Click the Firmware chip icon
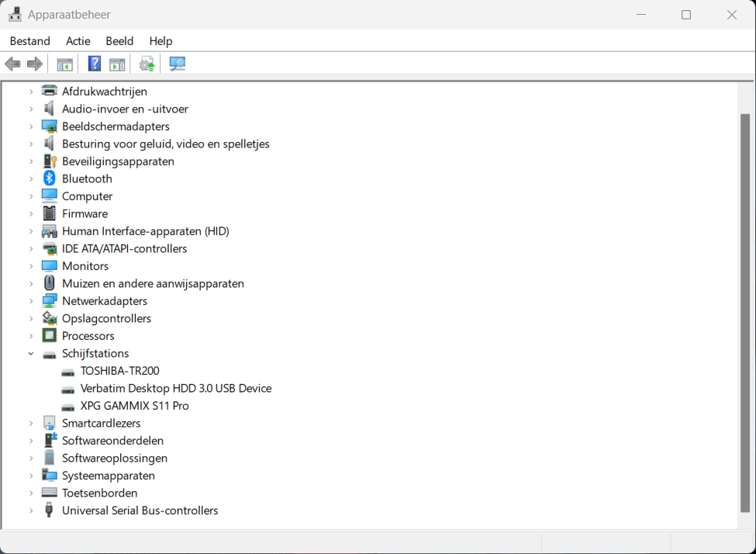756x554 pixels. 49,213
